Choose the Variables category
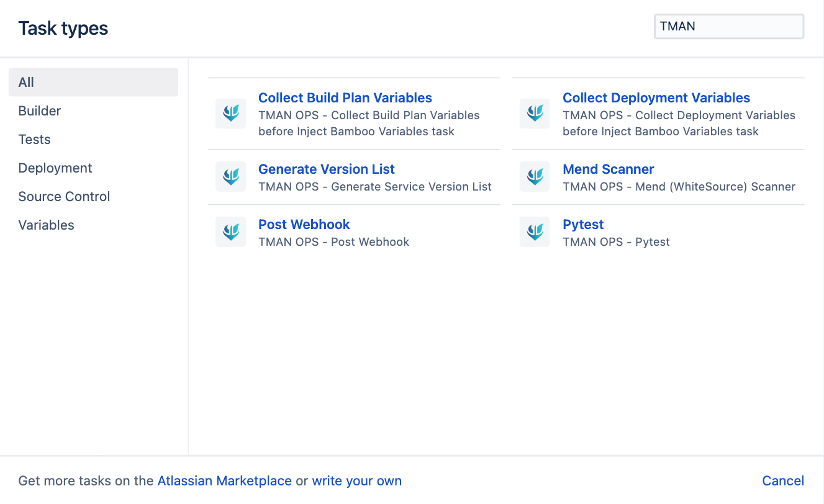This screenshot has height=504, width=824. (x=93, y=225)
